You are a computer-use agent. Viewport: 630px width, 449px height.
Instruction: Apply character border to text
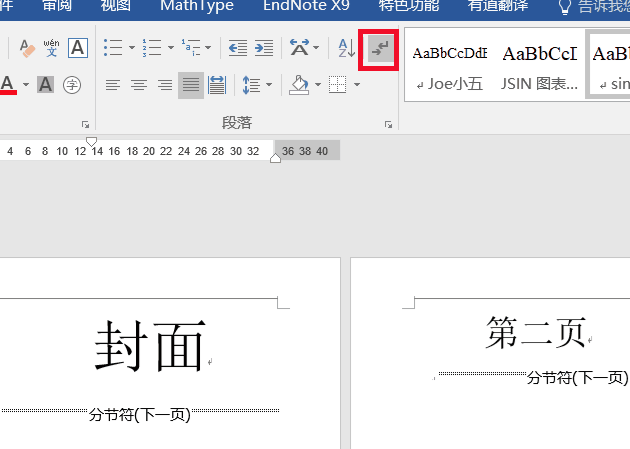tap(78, 48)
